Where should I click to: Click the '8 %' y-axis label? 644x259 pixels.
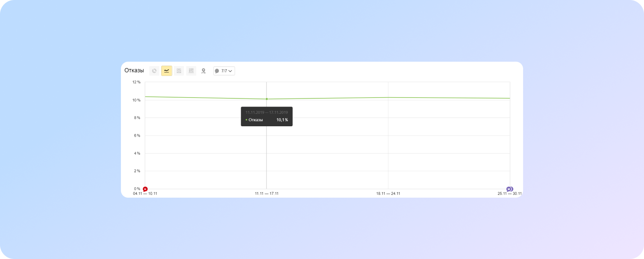(137, 118)
